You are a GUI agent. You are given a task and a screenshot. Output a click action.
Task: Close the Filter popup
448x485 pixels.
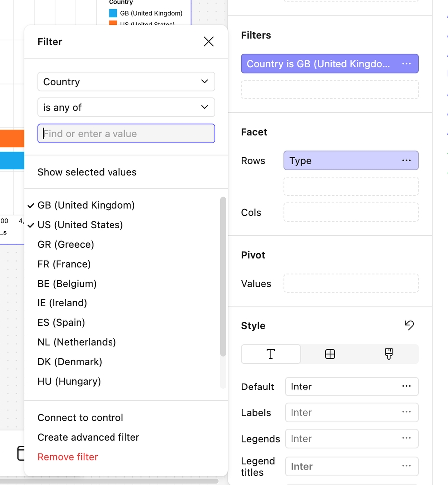tap(209, 42)
